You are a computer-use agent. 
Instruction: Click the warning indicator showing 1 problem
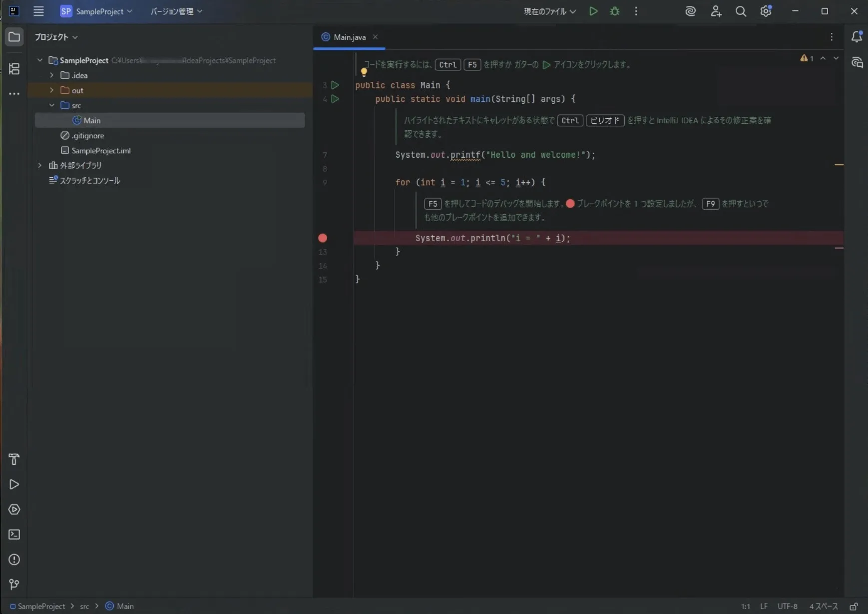pos(807,58)
